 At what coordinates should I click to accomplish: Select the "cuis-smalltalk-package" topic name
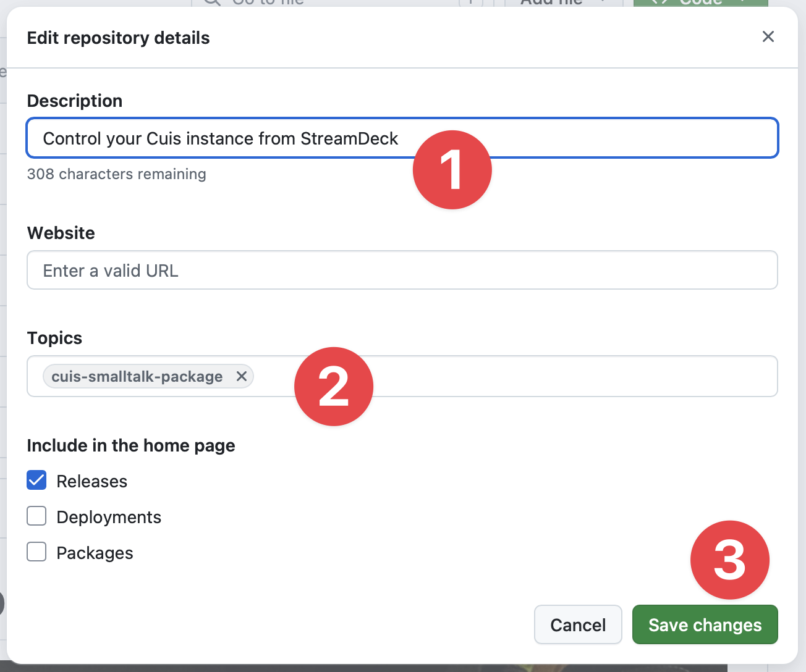137,376
